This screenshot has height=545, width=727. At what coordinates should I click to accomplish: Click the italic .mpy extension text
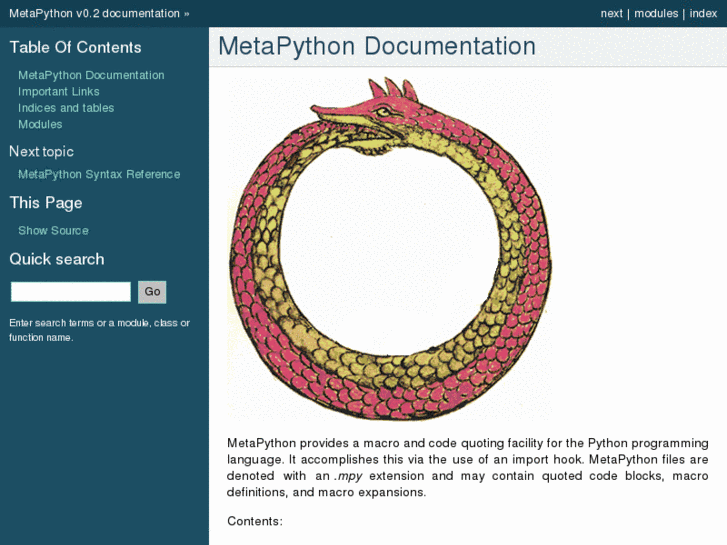click(348, 476)
